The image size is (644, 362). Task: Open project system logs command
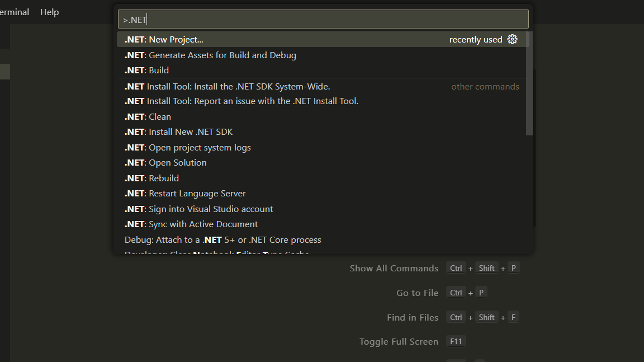point(321,148)
